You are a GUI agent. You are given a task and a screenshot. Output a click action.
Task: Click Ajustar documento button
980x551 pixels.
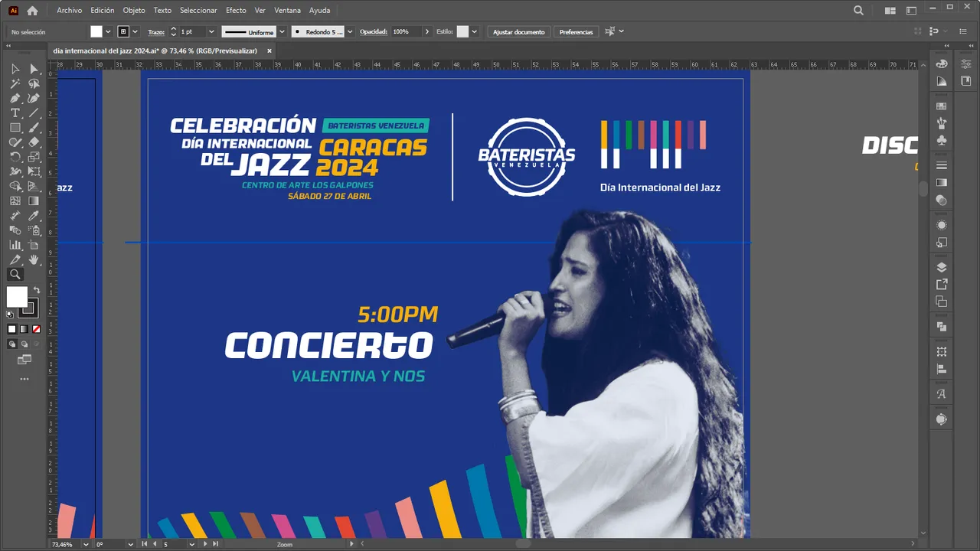tap(518, 32)
